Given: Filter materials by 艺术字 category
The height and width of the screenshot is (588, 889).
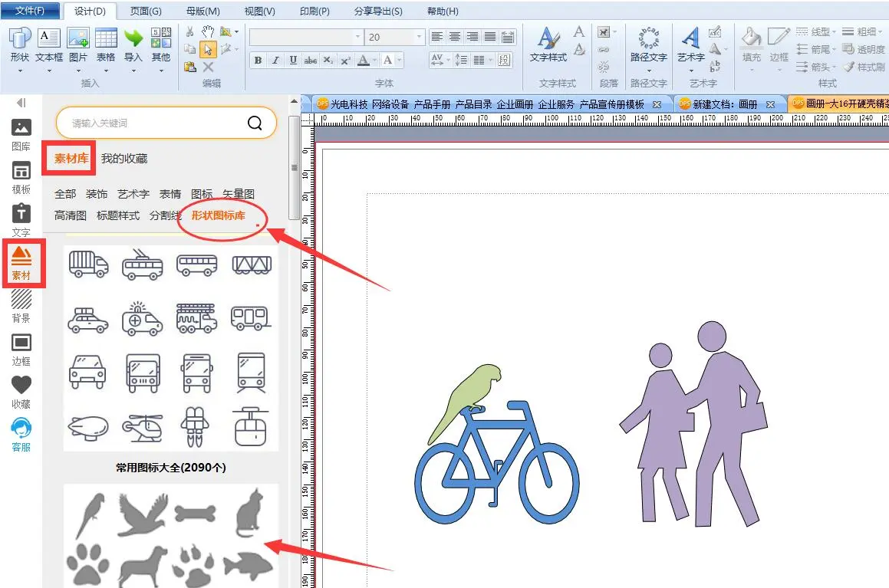Looking at the screenshot, I should (133, 195).
